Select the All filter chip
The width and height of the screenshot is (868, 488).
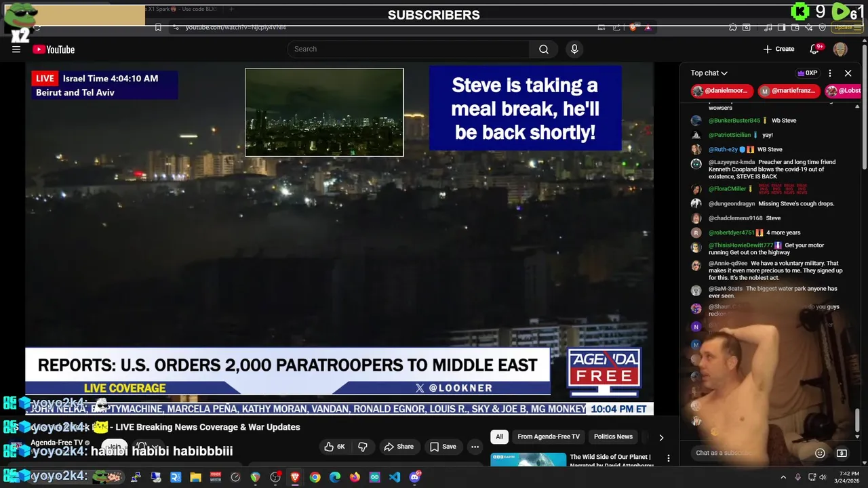click(x=499, y=436)
